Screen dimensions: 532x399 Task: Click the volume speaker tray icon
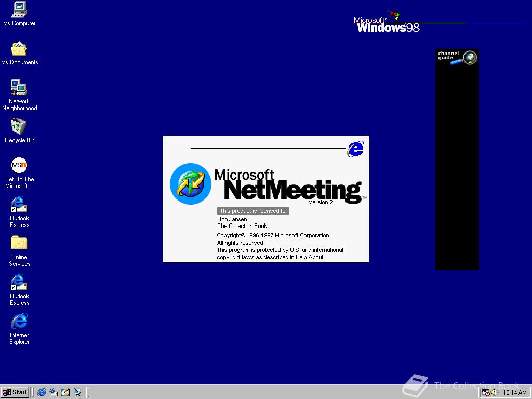[494, 393]
